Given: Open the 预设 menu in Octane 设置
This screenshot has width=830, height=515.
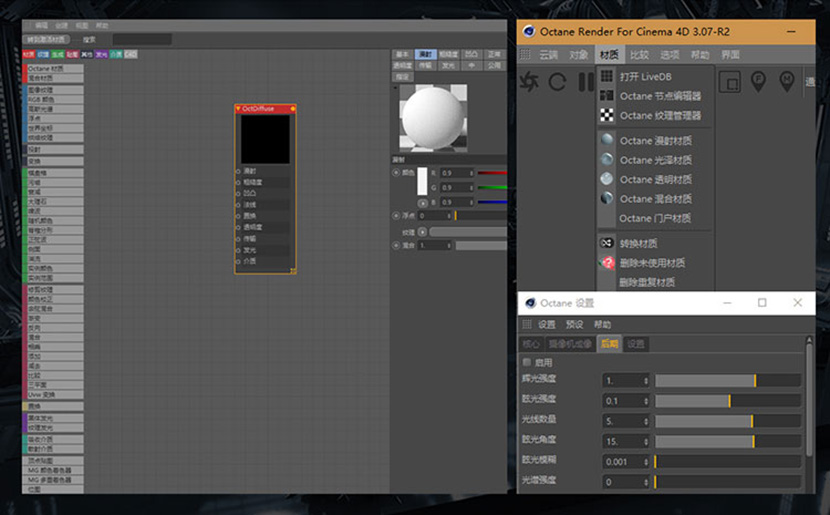Looking at the screenshot, I should coord(574,324).
